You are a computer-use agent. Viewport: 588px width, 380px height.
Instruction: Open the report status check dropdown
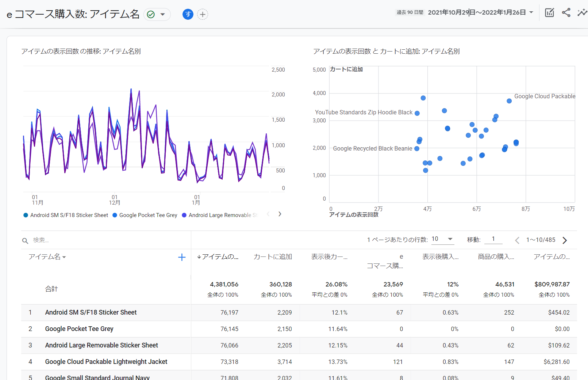tap(157, 14)
